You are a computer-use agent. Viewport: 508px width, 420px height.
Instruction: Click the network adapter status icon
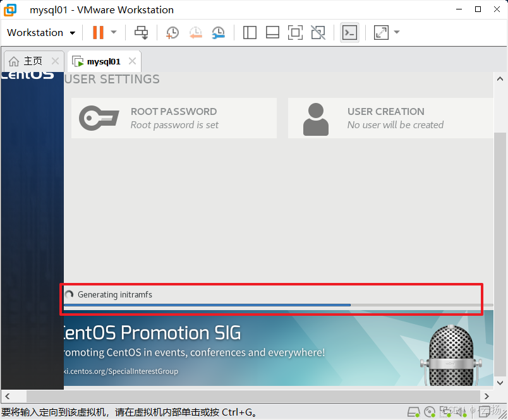(445, 412)
